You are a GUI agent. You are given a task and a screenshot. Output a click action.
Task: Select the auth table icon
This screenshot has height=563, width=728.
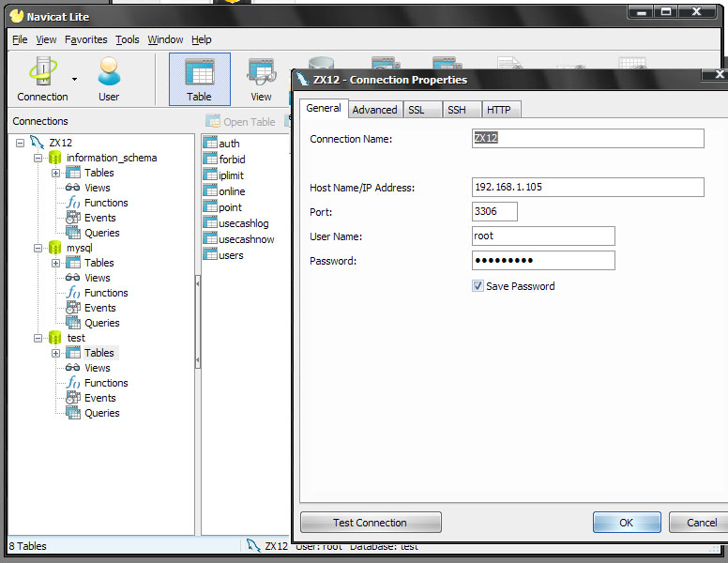coord(210,143)
